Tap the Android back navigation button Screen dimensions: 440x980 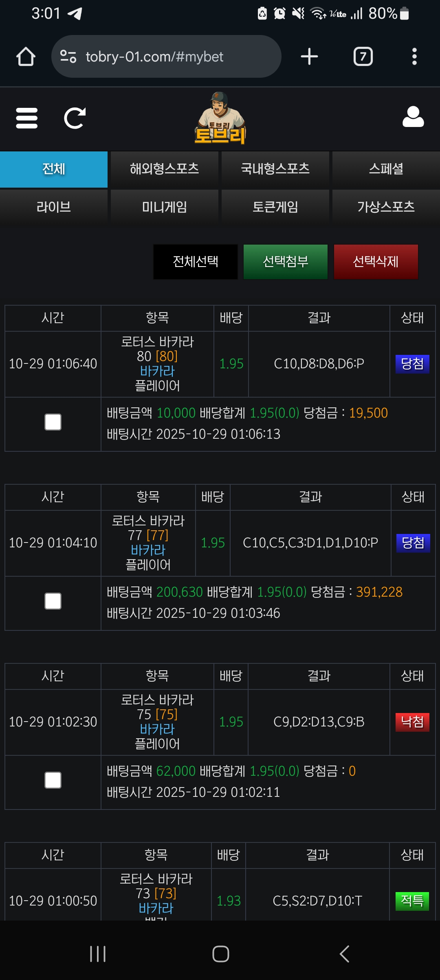(344, 954)
